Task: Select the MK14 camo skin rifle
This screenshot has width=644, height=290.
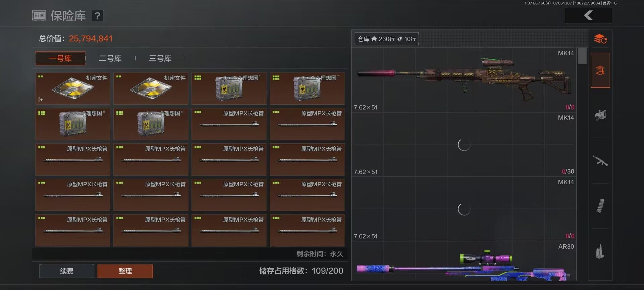Action: pos(464,80)
